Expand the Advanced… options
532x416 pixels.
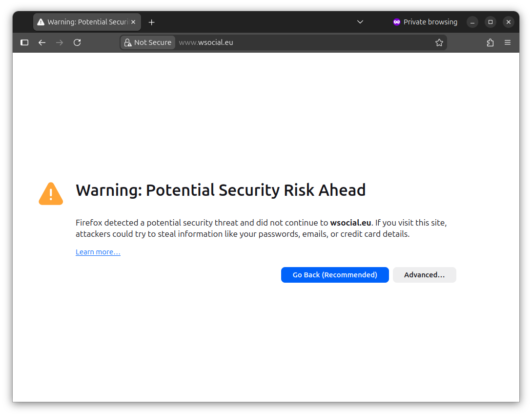click(424, 275)
